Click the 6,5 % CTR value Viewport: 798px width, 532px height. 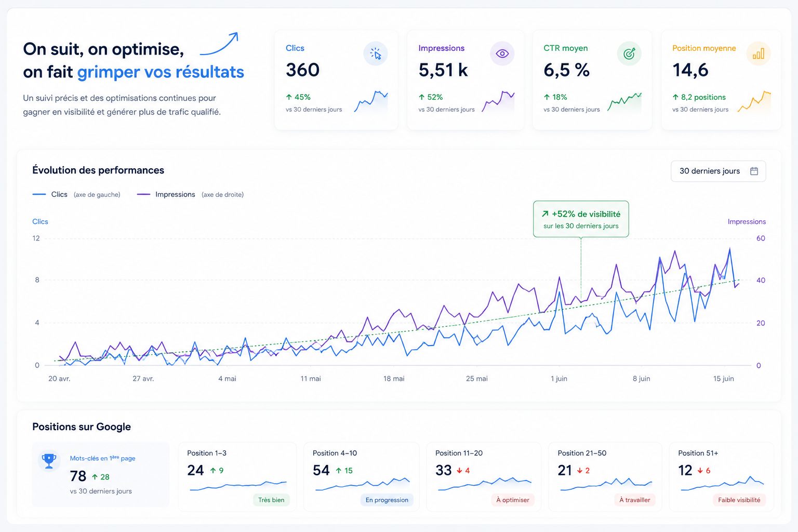(x=566, y=70)
